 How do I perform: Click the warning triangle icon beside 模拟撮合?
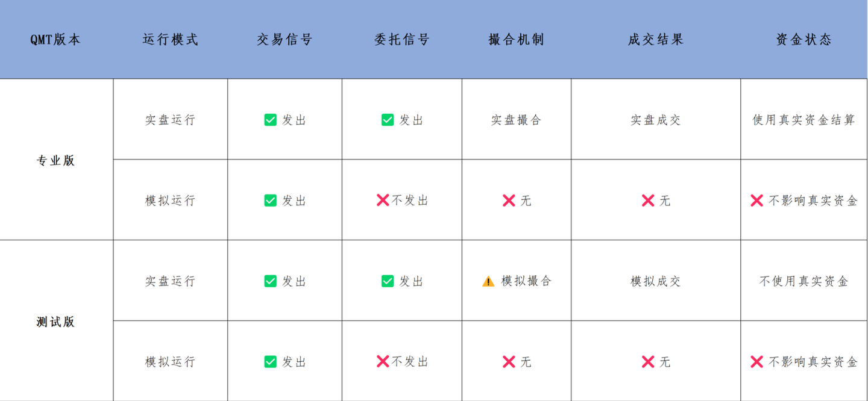(488, 281)
